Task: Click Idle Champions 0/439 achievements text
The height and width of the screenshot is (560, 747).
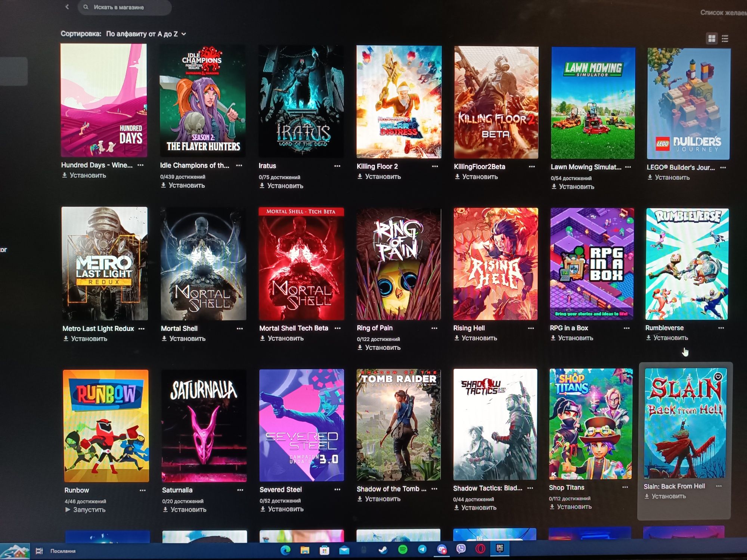Action: click(x=183, y=177)
